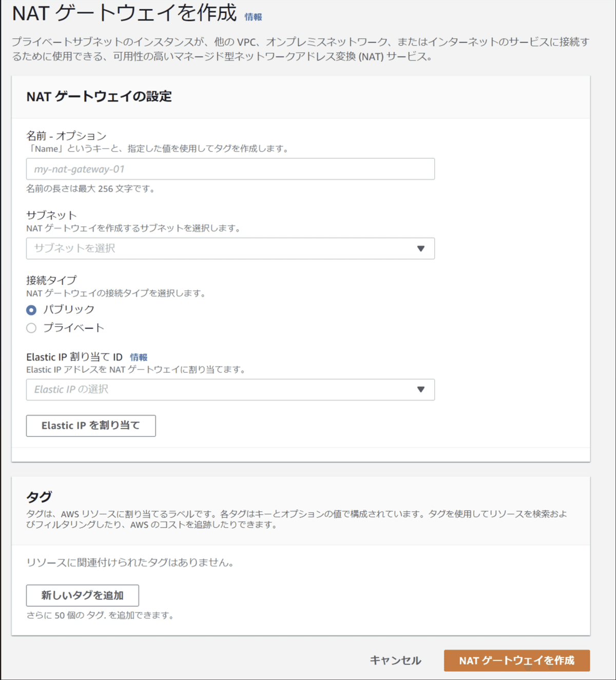The width and height of the screenshot is (616, 680).
Task: Click the NAT ゲートウェイを作成 page title
Action: point(124,13)
